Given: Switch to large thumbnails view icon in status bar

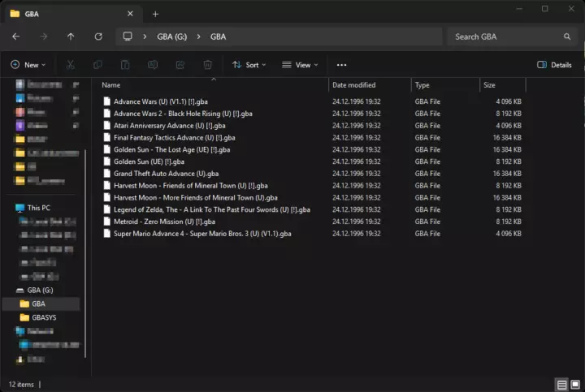Looking at the screenshot, I should (x=575, y=384).
